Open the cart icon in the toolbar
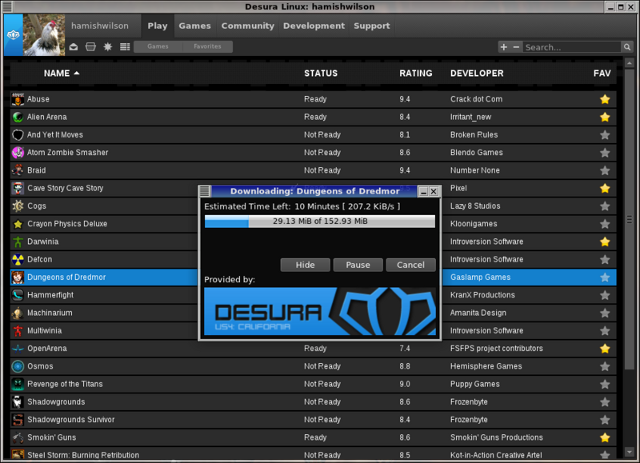 [91, 47]
